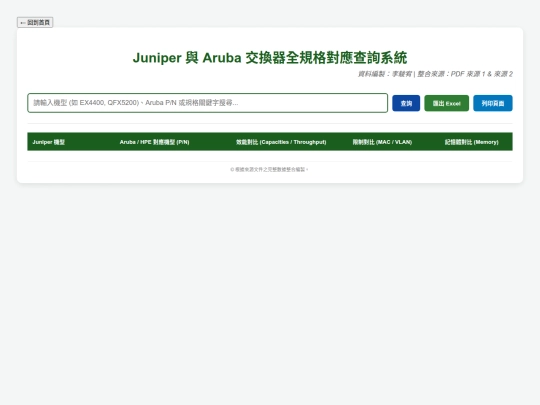Click the page title Juniper 與 Aruba 交換器
The image size is (540, 405).
click(270, 58)
